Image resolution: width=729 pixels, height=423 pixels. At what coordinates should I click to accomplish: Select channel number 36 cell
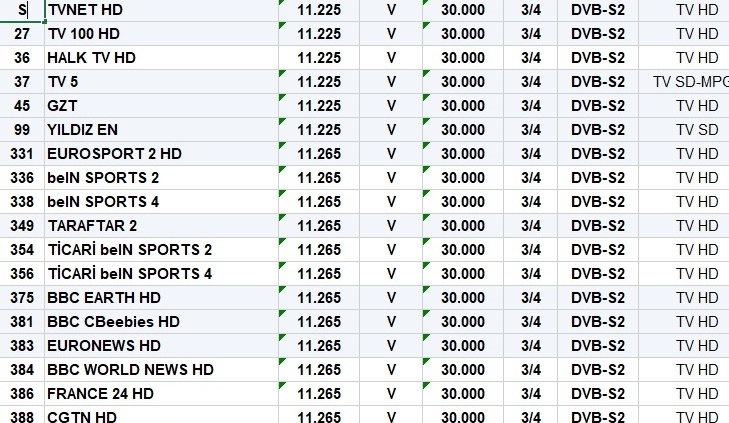tap(22, 58)
